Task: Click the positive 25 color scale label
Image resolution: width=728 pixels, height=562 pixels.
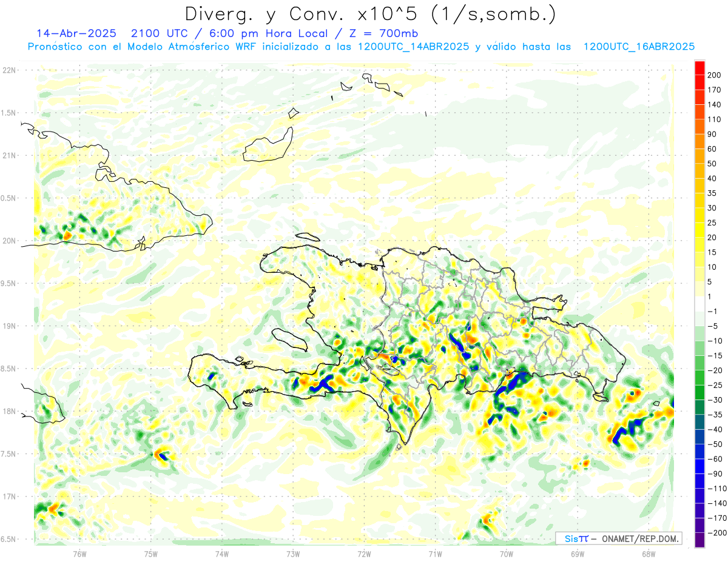Action: coord(712,223)
